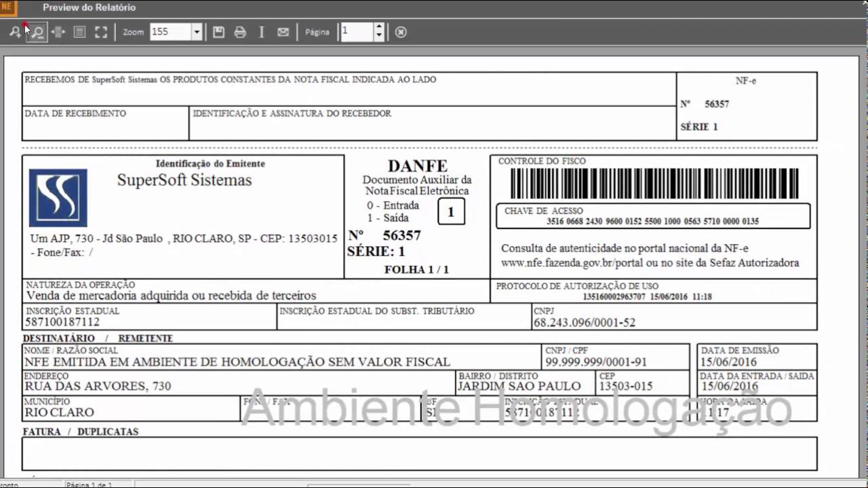The image size is (868, 488).
Task: Click the 'Preview do Relatório' window title
Action: point(90,7)
